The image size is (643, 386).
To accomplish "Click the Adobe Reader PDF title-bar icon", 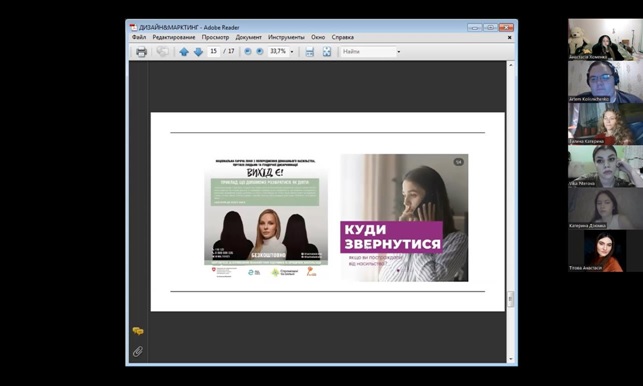I will click(133, 27).
